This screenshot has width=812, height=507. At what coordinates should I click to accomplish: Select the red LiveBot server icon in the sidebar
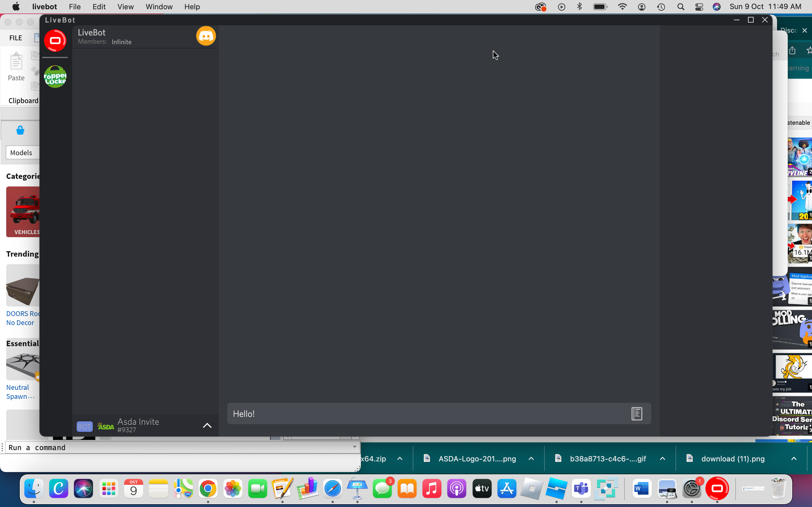click(x=55, y=40)
